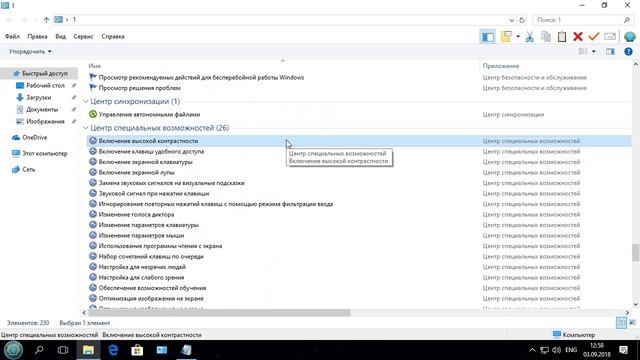640x360 pixels.
Task: Click the vertical scrollbar thumb
Action: click(x=636, y=253)
